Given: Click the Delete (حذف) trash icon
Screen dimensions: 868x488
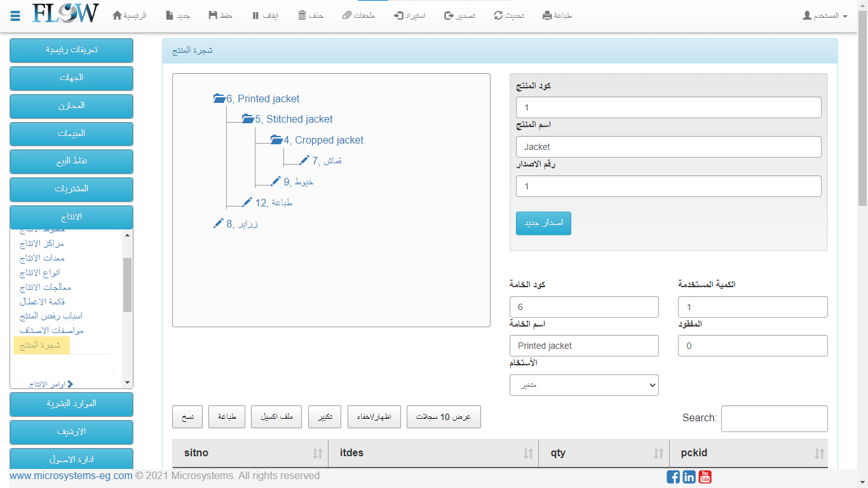Looking at the screenshot, I should [x=302, y=15].
